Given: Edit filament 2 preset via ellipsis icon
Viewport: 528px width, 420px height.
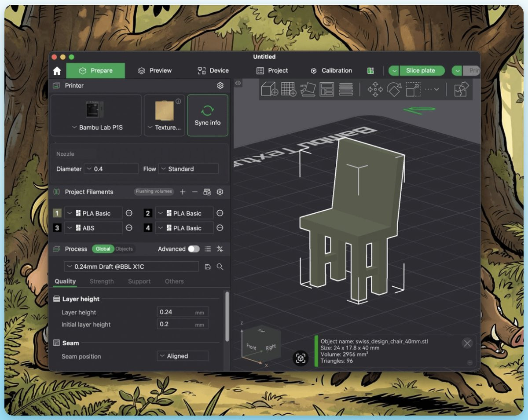Looking at the screenshot, I should point(220,213).
